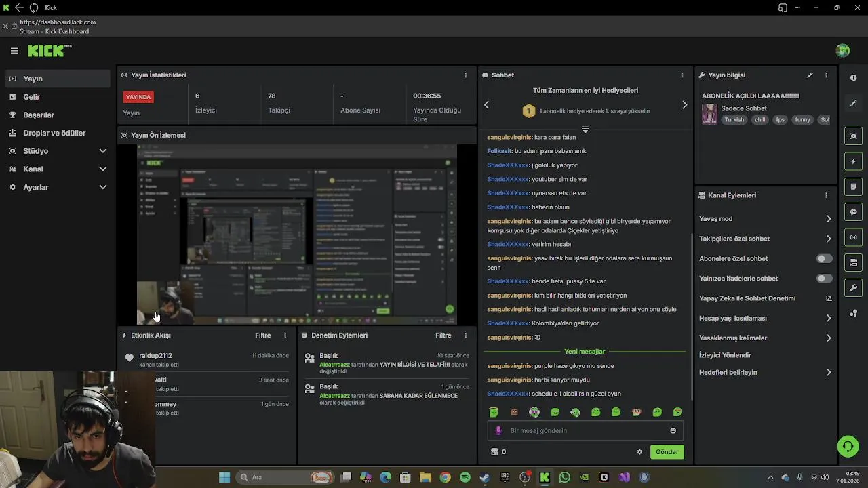The height and width of the screenshot is (488, 868).
Task: Open Filtre in Denetim Eylemleri panel
Action: pos(443,335)
